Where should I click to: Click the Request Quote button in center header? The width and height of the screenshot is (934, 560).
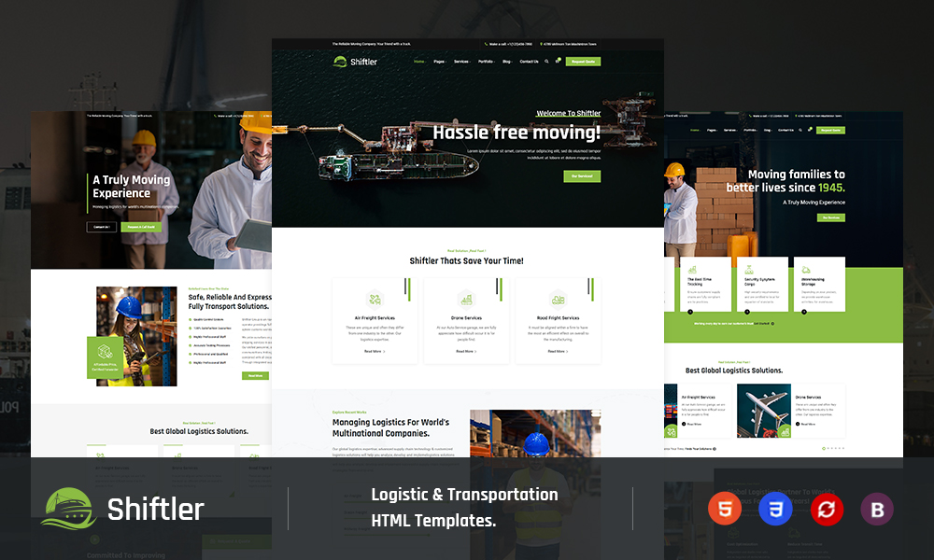click(582, 62)
